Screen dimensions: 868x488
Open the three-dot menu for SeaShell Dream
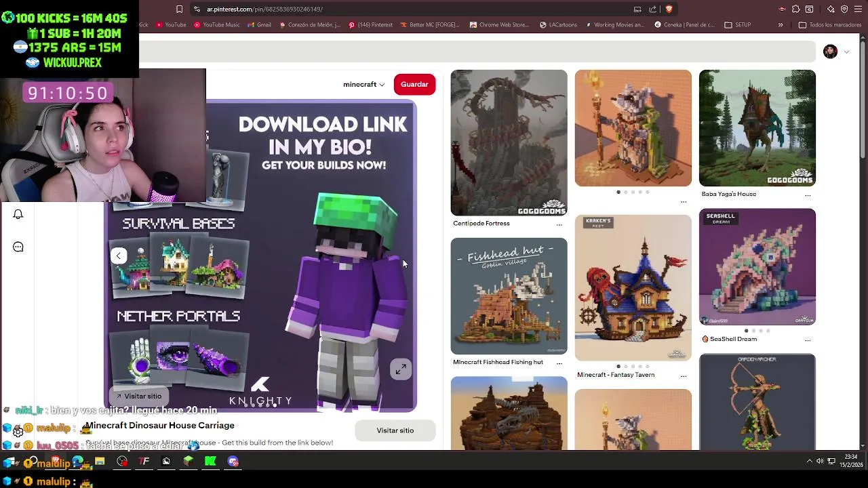tap(808, 340)
